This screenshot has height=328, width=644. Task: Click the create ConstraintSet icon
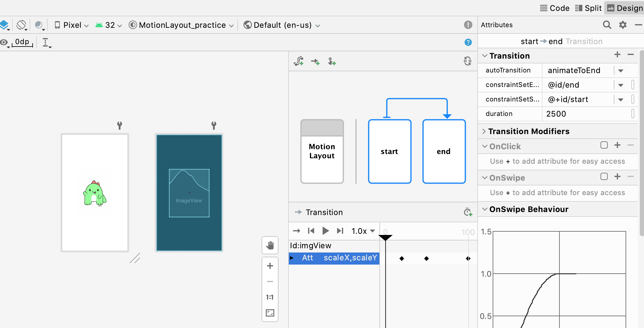click(299, 61)
